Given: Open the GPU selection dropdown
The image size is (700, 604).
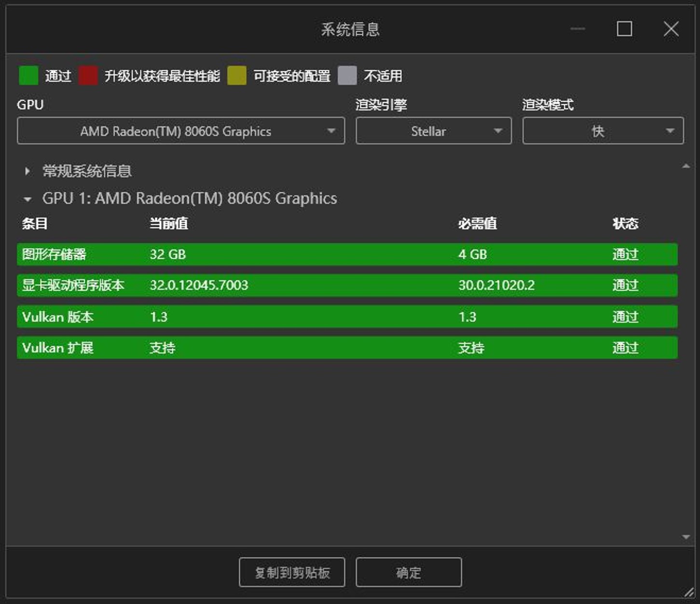Looking at the screenshot, I should [181, 131].
